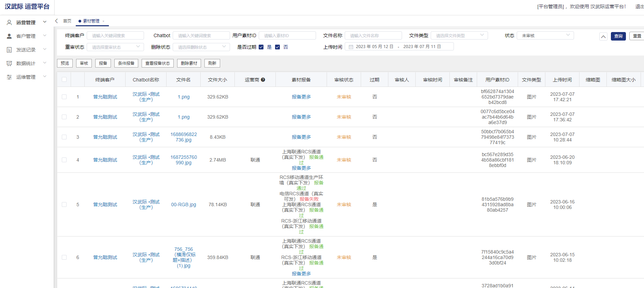Screen dimensions: 644x288
Task: Open 客户管理 menu in sidebar
Action: pos(26,36)
